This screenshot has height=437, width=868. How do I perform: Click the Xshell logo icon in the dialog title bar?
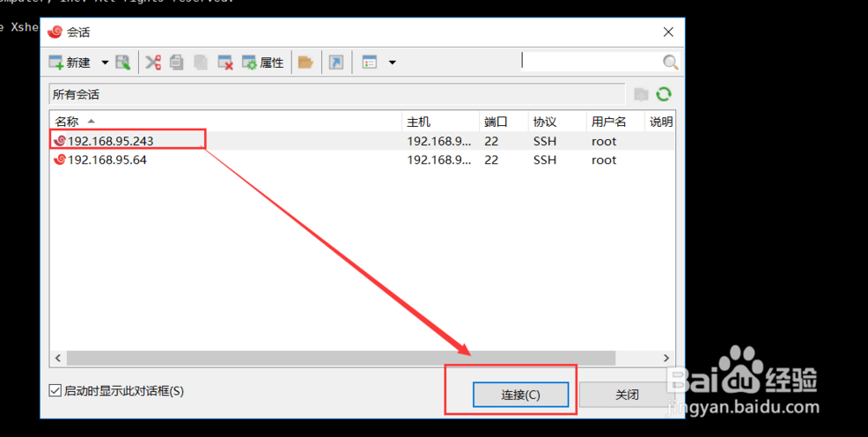(x=55, y=32)
